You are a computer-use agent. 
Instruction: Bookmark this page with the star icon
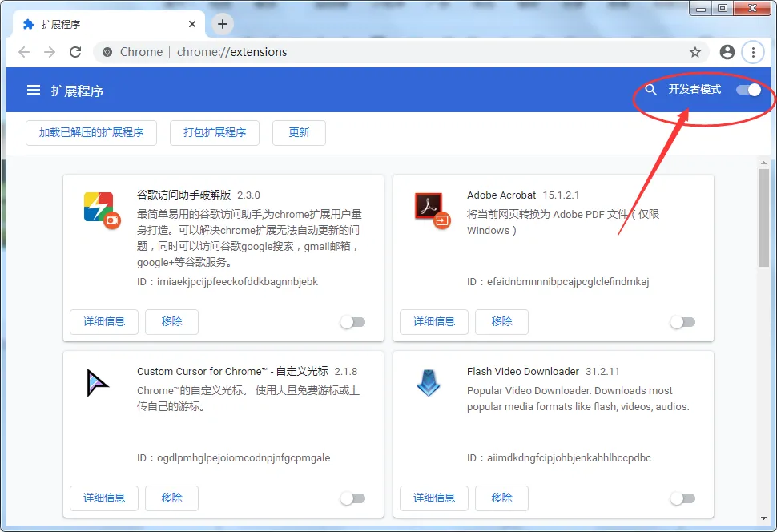tap(695, 52)
